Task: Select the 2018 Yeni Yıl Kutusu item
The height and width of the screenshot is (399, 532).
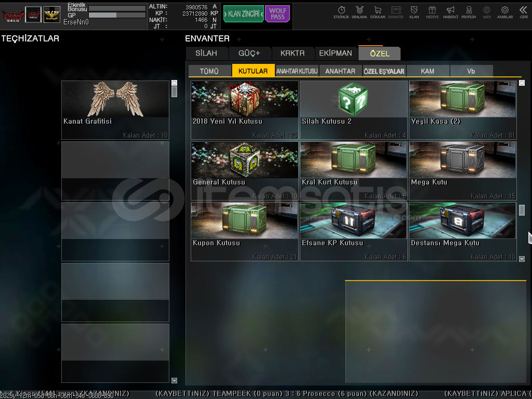Action: click(x=245, y=110)
